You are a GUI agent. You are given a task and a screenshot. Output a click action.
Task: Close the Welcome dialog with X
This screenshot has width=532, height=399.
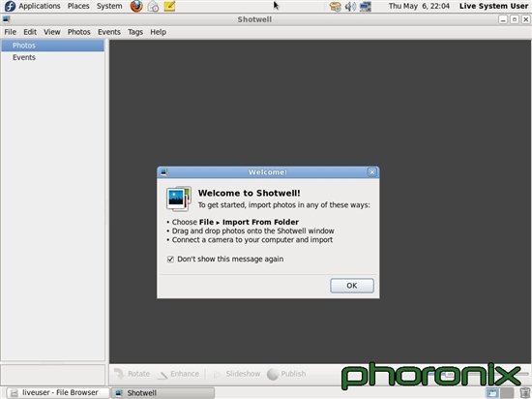[x=371, y=172]
